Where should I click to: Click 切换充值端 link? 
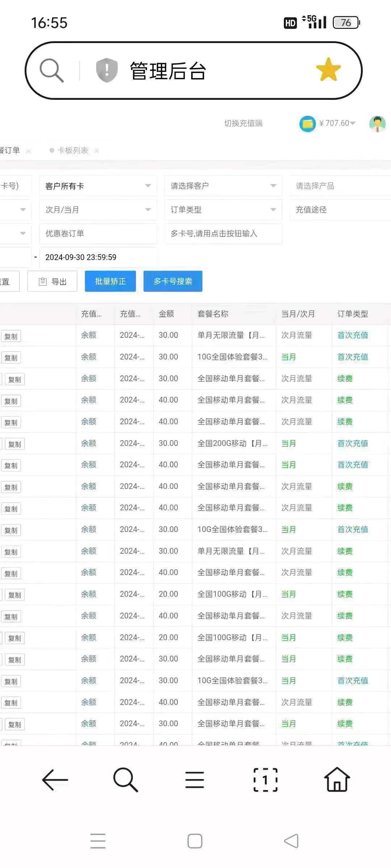pos(243,123)
